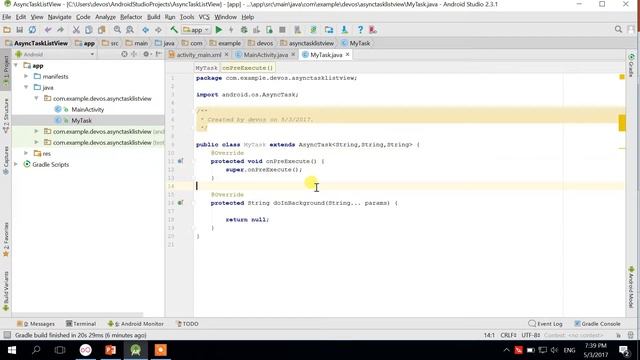Click the Project Structure toolbar icon
This screenshot has width=640, height=360.
[329, 30]
